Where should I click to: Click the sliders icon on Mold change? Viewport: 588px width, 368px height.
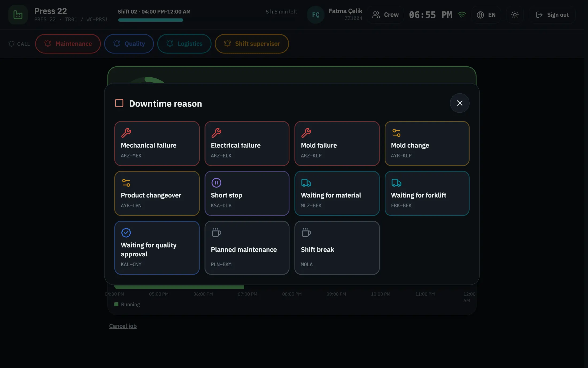pyautogui.click(x=396, y=133)
